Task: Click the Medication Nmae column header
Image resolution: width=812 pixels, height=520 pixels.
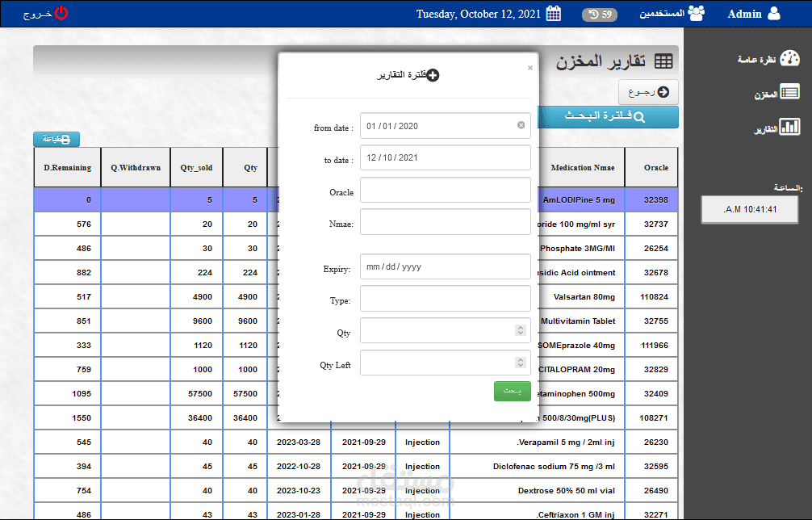Action: click(581, 167)
